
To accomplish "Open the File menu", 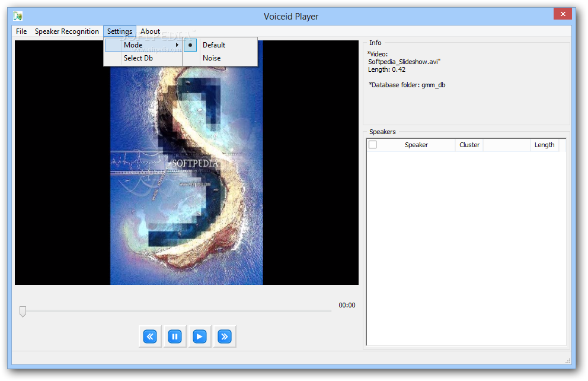I will pyautogui.click(x=21, y=31).
